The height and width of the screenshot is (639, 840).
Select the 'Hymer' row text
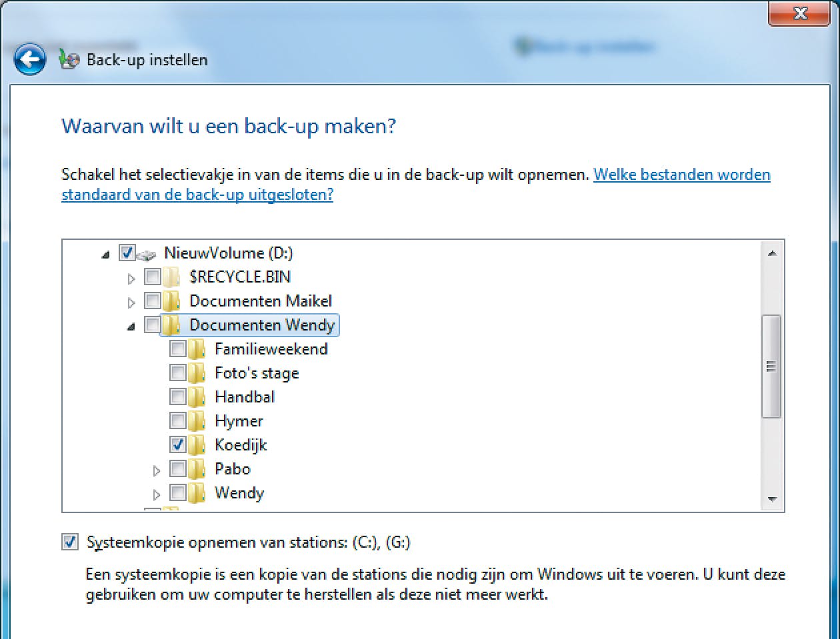[x=239, y=421]
